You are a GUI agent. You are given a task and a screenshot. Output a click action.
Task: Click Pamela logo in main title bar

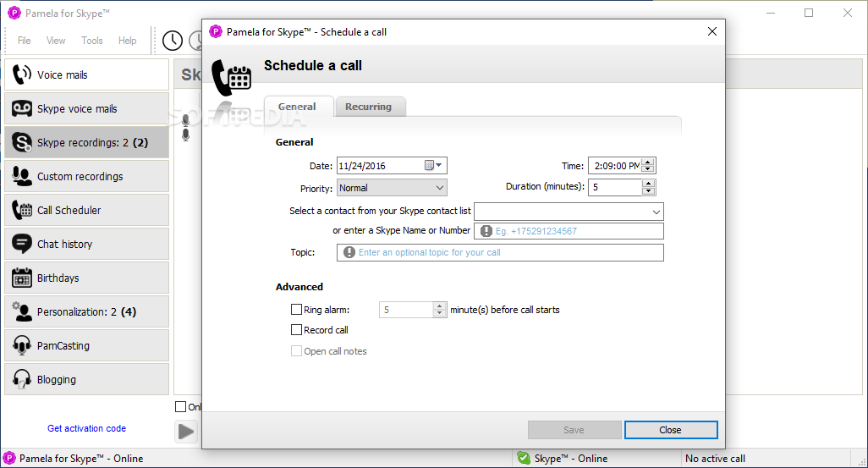[x=14, y=13]
